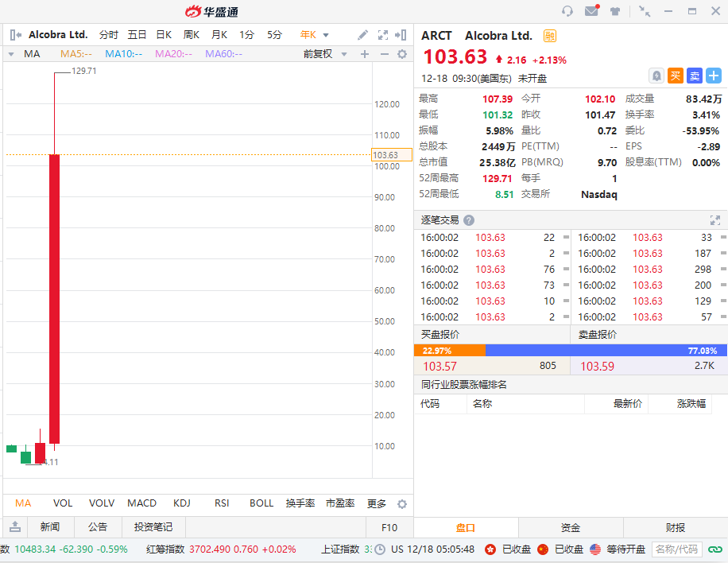Open indicator settings gear at bottom
This screenshot has height=563, width=728.
pyautogui.click(x=401, y=504)
